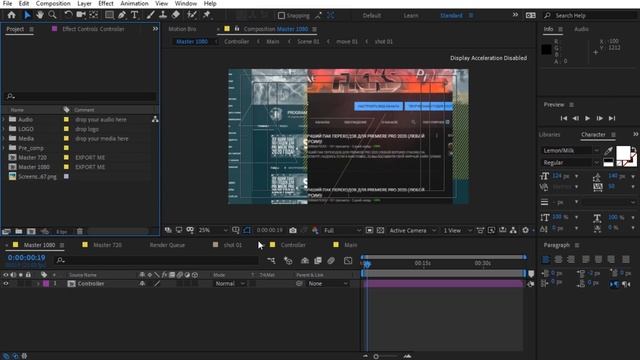Click the Project flowchart icon beside Audio
This screenshot has width=640, height=360.
155,120
